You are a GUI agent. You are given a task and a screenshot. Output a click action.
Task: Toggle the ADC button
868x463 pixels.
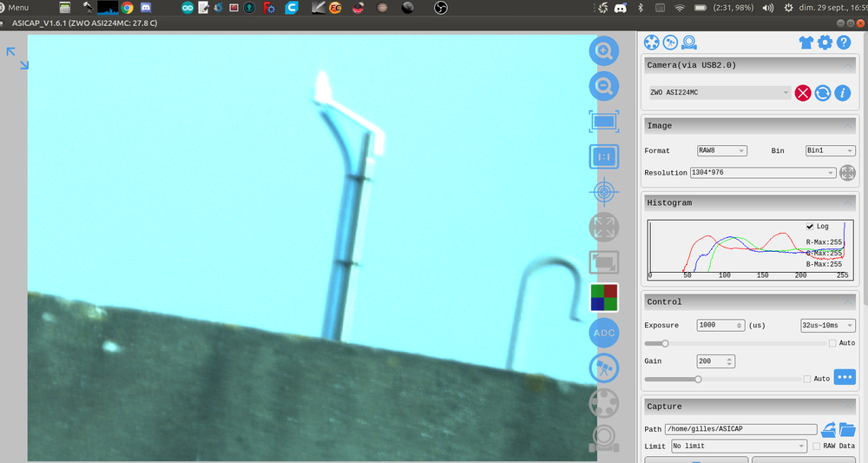pyautogui.click(x=603, y=333)
